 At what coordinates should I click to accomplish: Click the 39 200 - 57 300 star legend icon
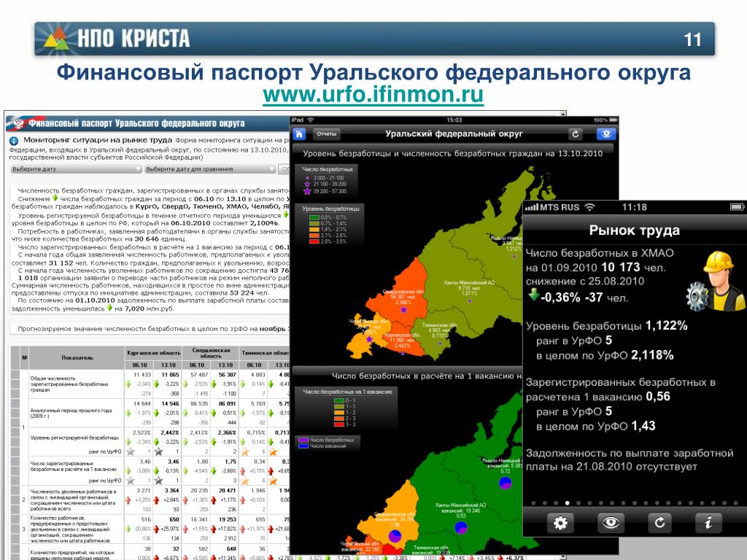click(307, 192)
